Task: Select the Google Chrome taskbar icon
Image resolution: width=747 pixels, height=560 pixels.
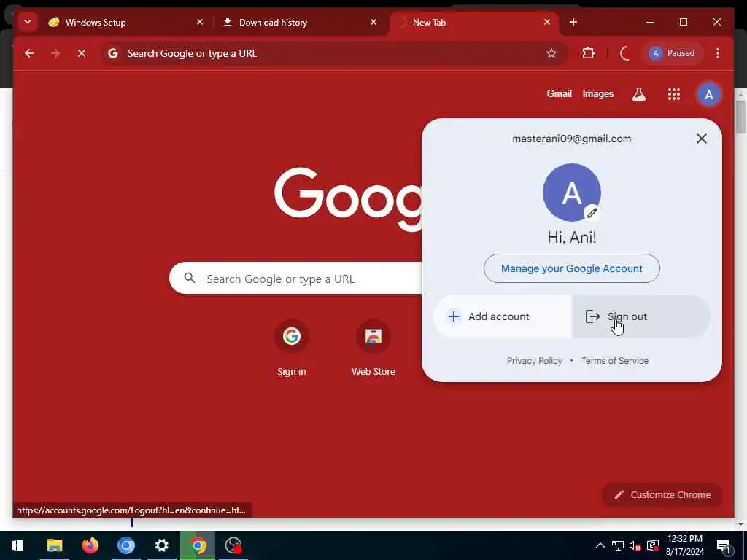Action: 198,545
